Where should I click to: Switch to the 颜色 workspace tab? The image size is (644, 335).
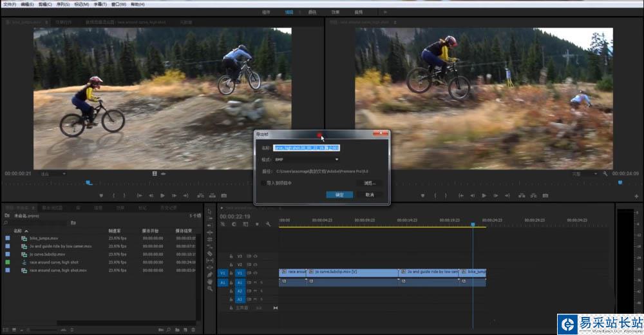[312, 12]
